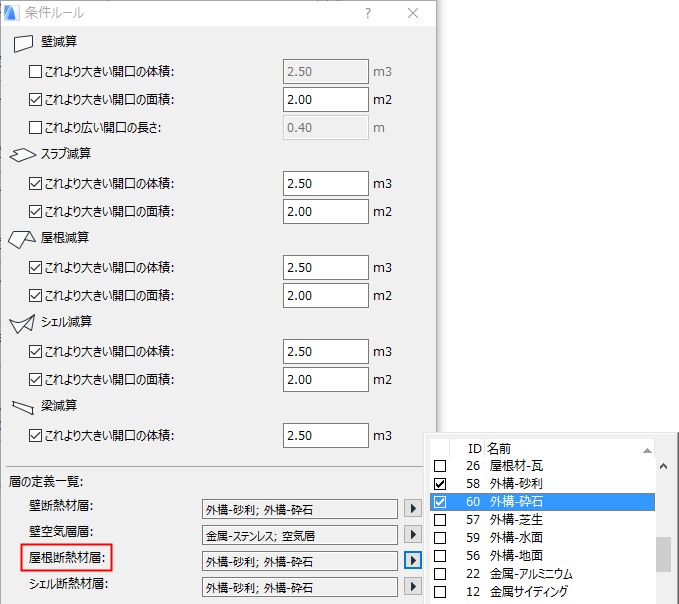
Task: Uncheck roof opening volume checkbox under 屋根減算
Action: coord(35,268)
